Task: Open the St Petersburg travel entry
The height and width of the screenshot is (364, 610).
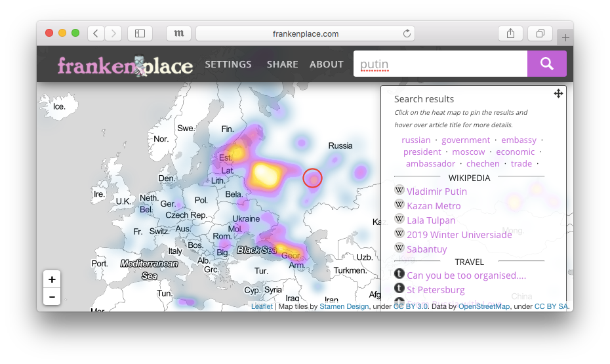Action: [436, 290]
